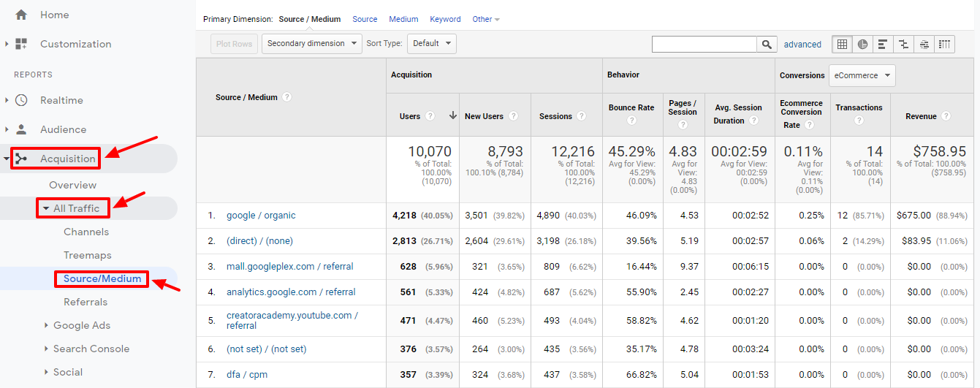Click the Revenue column header
This screenshot has height=388, width=980.
pyautogui.click(x=921, y=116)
